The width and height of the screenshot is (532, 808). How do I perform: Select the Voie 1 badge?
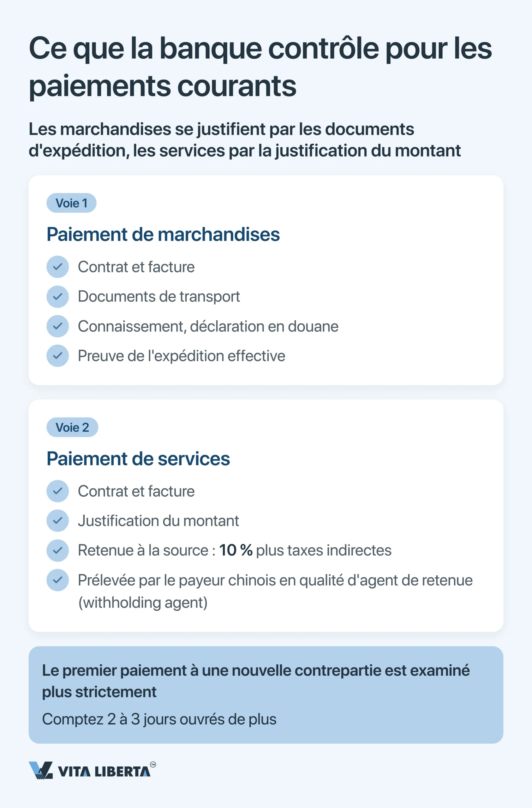71,203
